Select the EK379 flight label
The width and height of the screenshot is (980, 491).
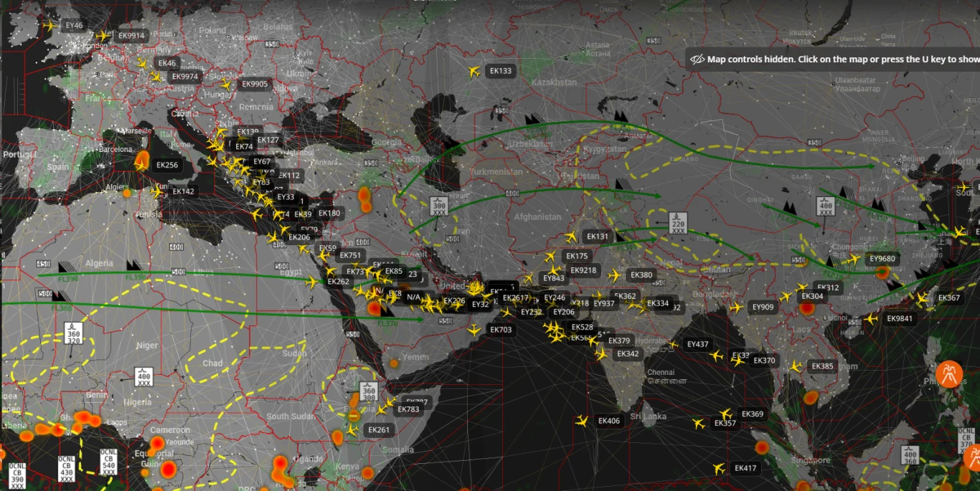click(618, 340)
